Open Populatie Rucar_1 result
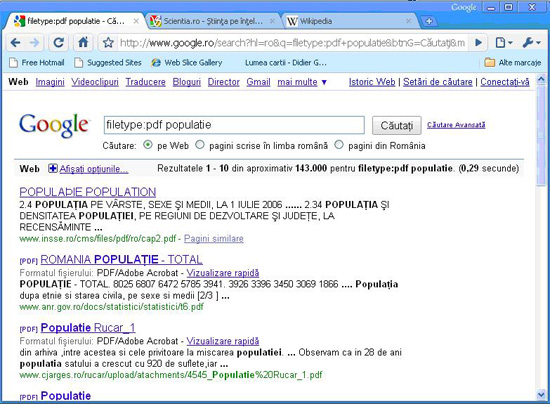The height and width of the screenshot is (404, 550). click(88, 328)
